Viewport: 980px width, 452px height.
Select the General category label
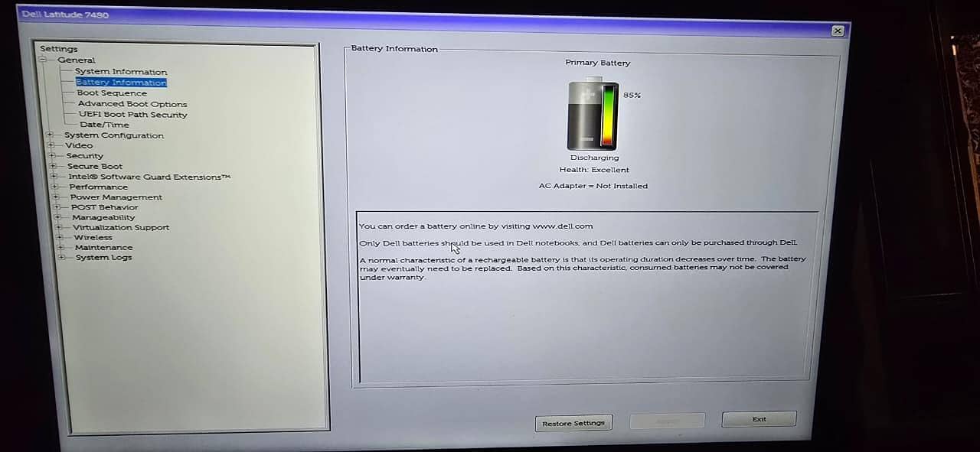click(x=77, y=60)
